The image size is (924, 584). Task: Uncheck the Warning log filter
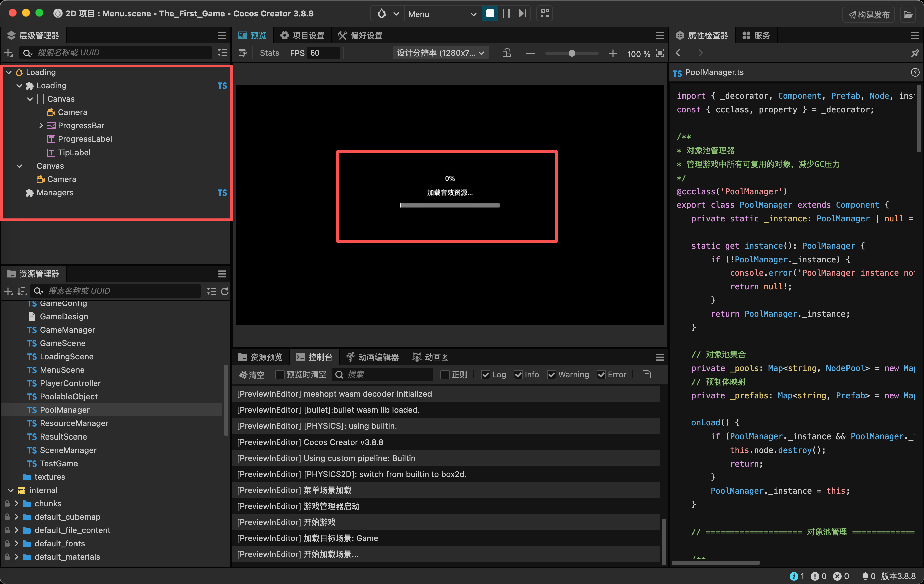tap(552, 375)
